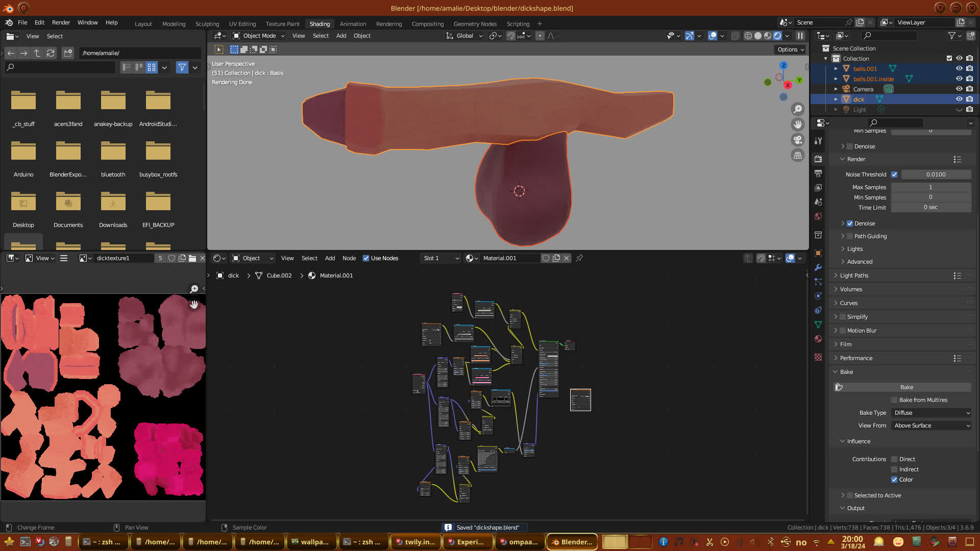The image size is (980, 551).
Task: Click the create new folder icon
Action: (x=67, y=53)
